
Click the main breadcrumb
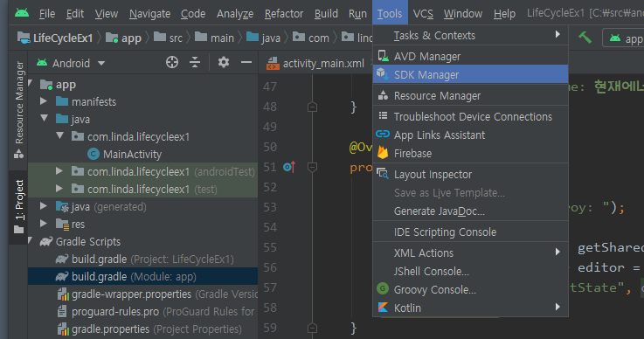pyautogui.click(x=214, y=38)
